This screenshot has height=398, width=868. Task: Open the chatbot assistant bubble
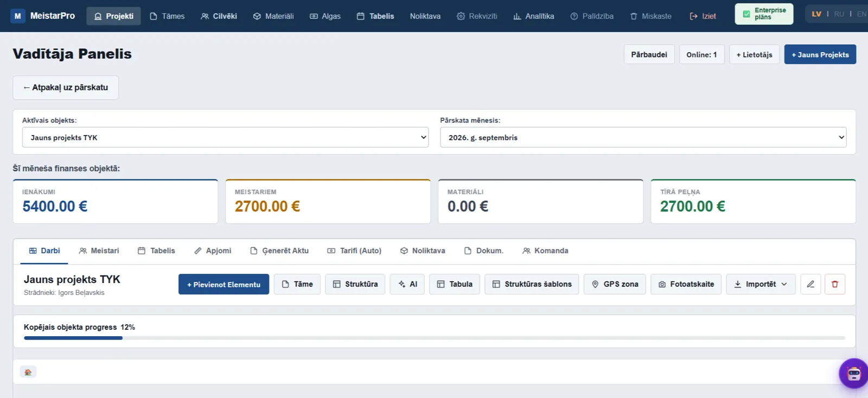[854, 373]
